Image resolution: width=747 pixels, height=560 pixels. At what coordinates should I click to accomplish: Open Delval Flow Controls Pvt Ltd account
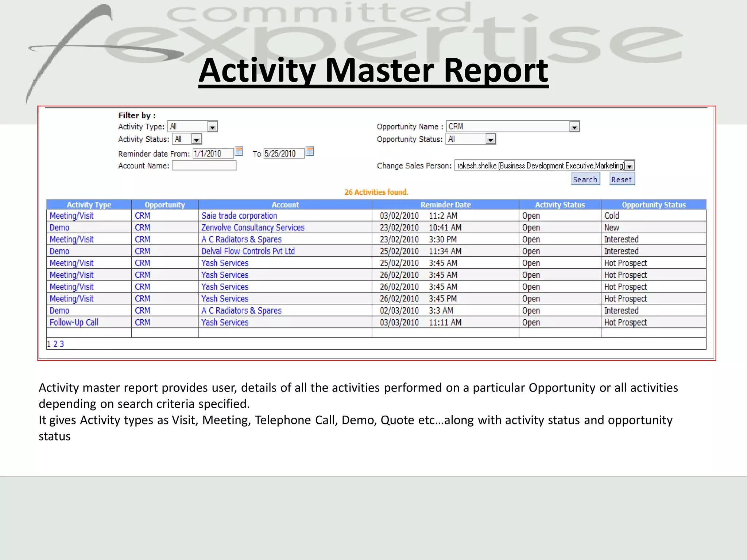click(248, 251)
